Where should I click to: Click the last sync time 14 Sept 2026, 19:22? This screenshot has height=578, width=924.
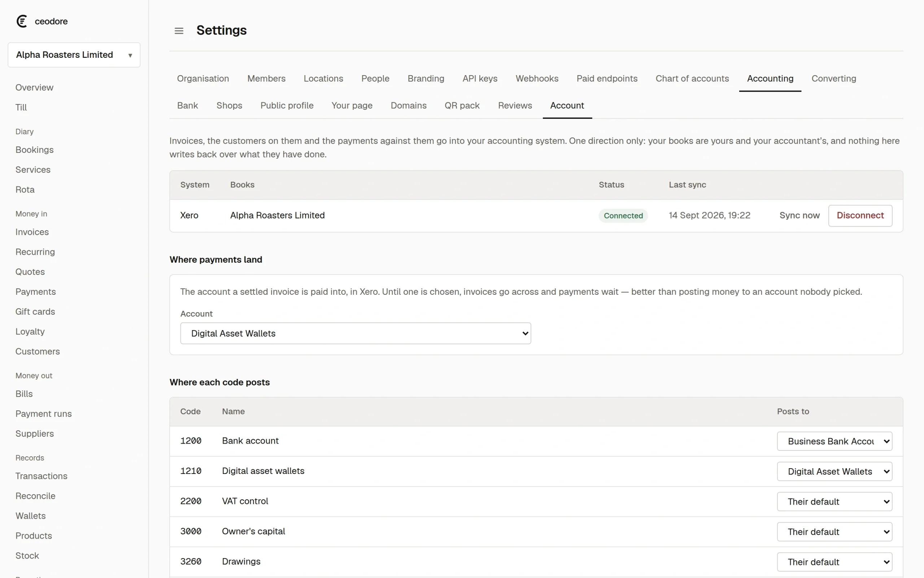(709, 215)
